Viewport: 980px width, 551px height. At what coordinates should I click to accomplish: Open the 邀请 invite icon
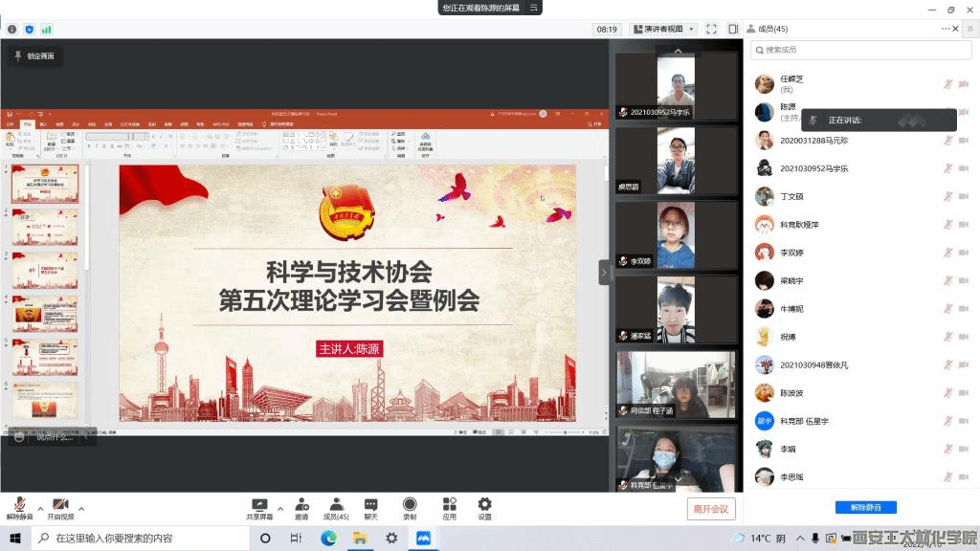tap(301, 508)
